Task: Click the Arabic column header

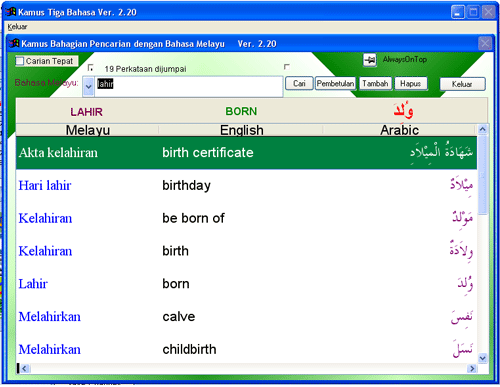Action: coord(399,130)
